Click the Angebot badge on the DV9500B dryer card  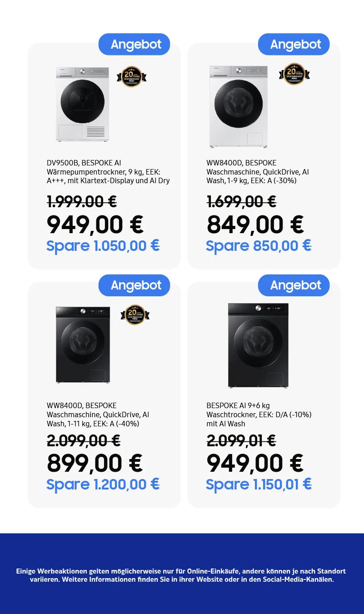click(135, 45)
